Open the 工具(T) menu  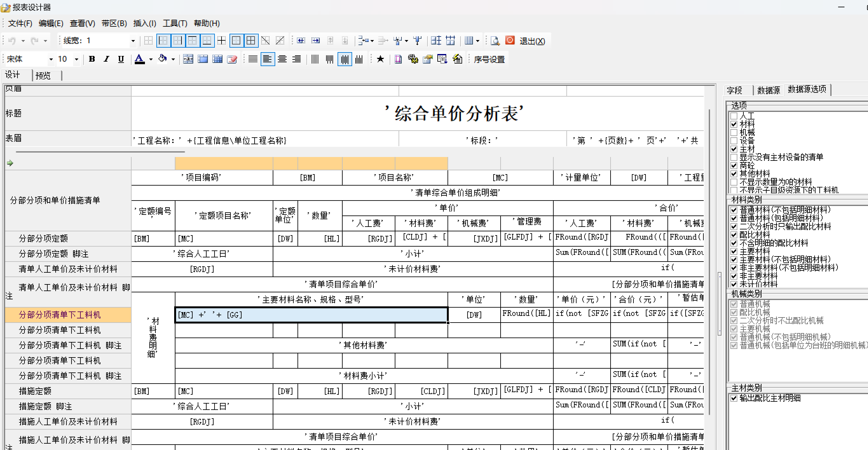175,23
